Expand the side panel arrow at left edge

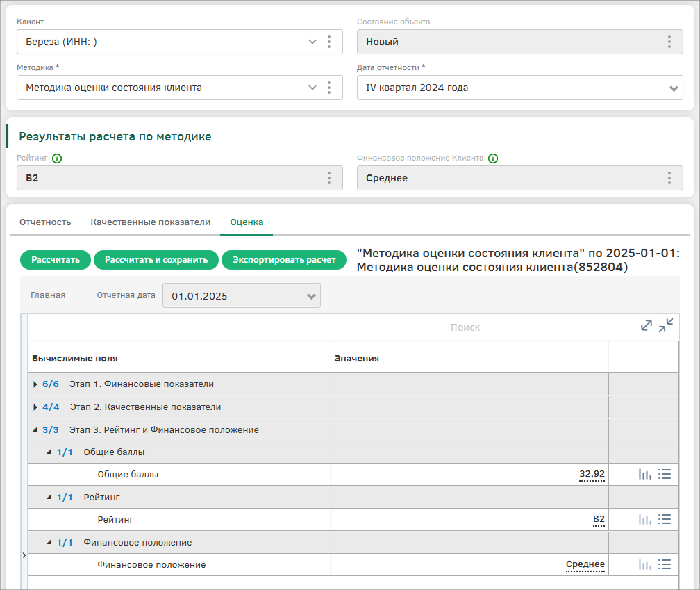24,555
